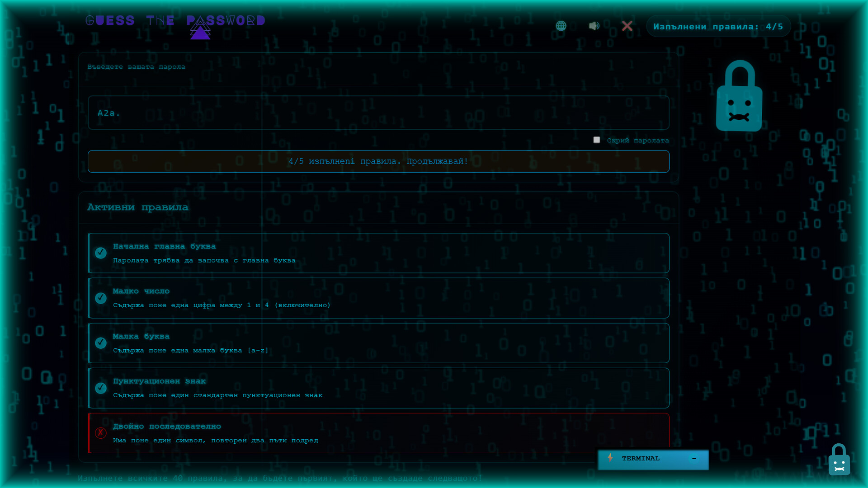Open the TERMINAL panel
Screen dimensions: 868x488
tap(641, 459)
